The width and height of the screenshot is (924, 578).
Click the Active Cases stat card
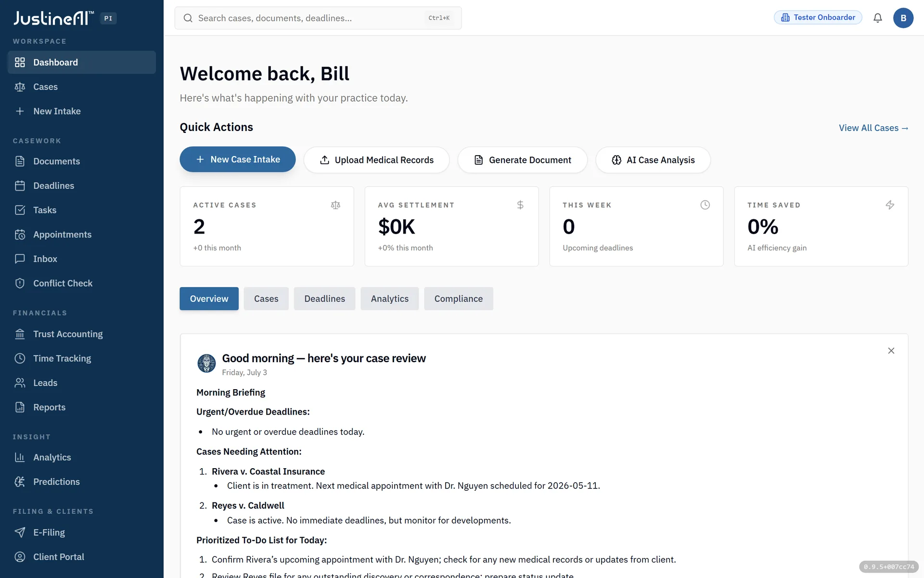267,226
